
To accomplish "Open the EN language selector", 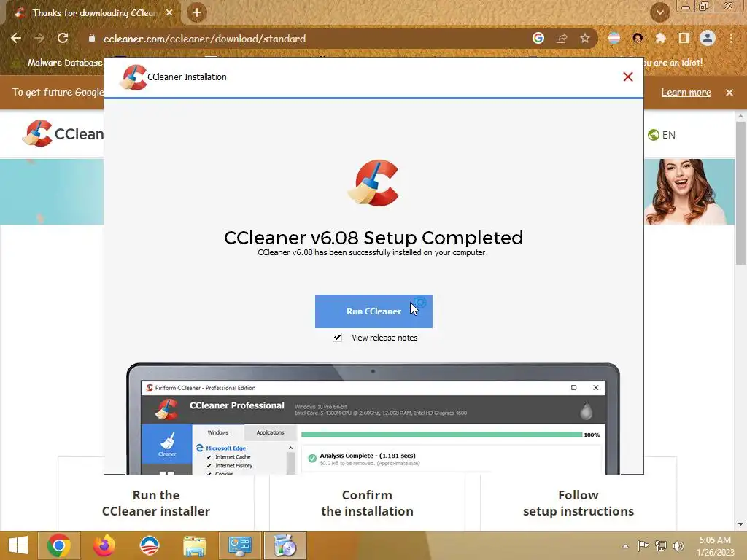I will point(662,135).
